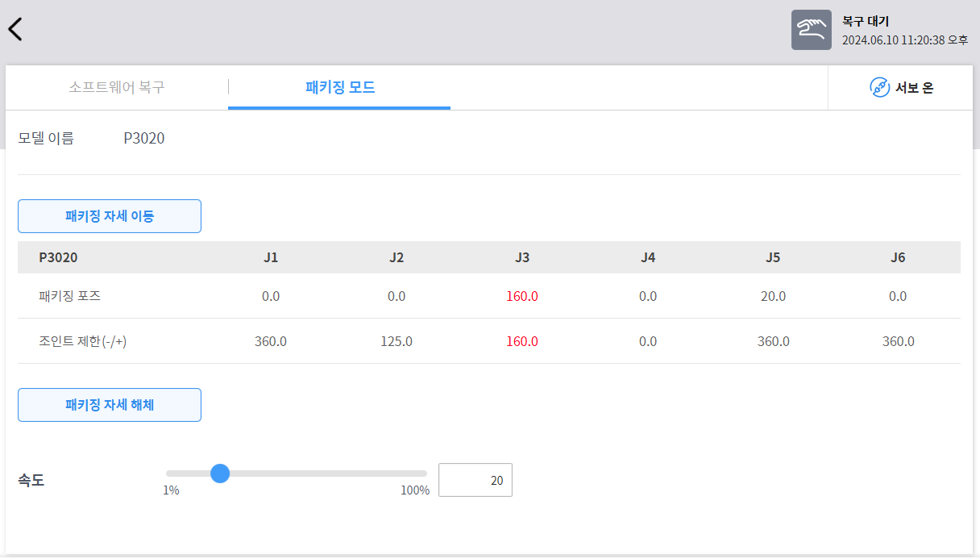Screen dimensions: 980x559
Task: Click the Servo On link icon
Action: tap(879, 88)
